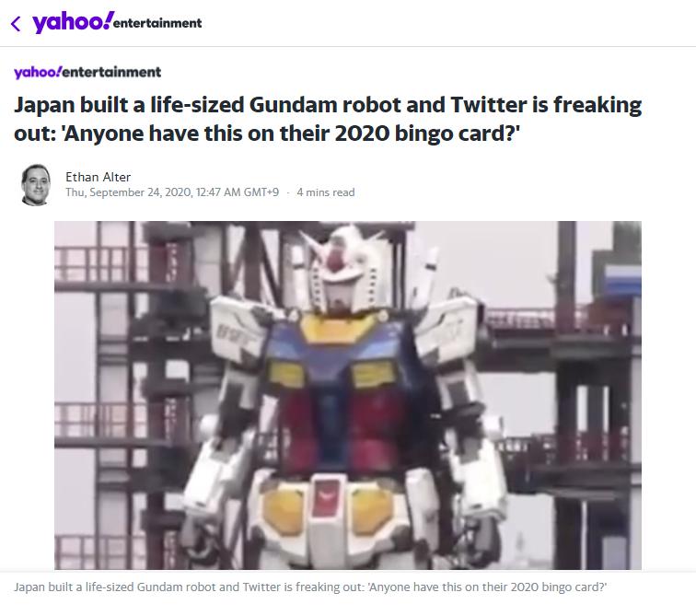Open the Gundam robot article headline
The width and height of the screenshot is (696, 616).
[328, 119]
